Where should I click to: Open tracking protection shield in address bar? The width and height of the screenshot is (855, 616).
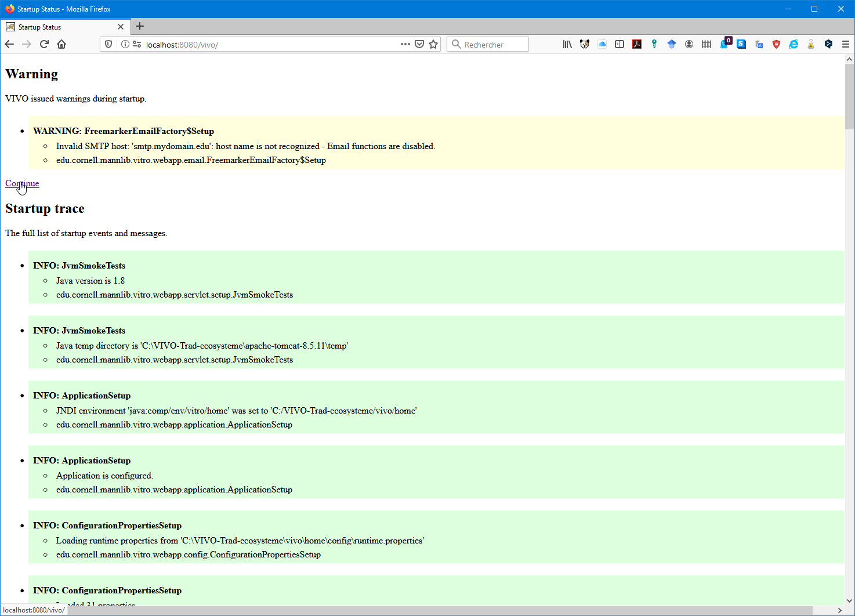pos(108,44)
